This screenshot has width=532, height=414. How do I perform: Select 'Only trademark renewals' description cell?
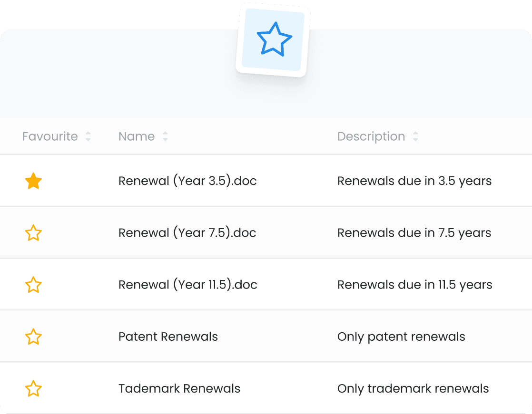[413, 389]
